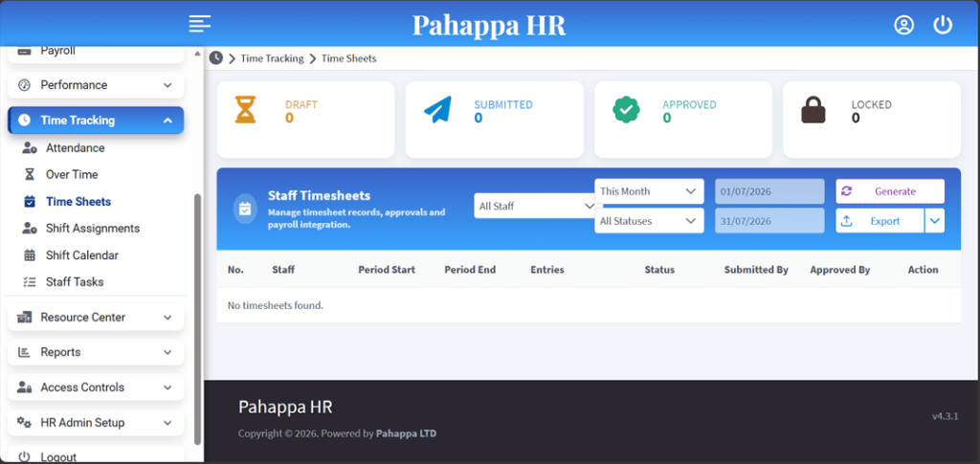This screenshot has height=464, width=980.
Task: Click the upload icon on Export button
Action: pos(847,221)
